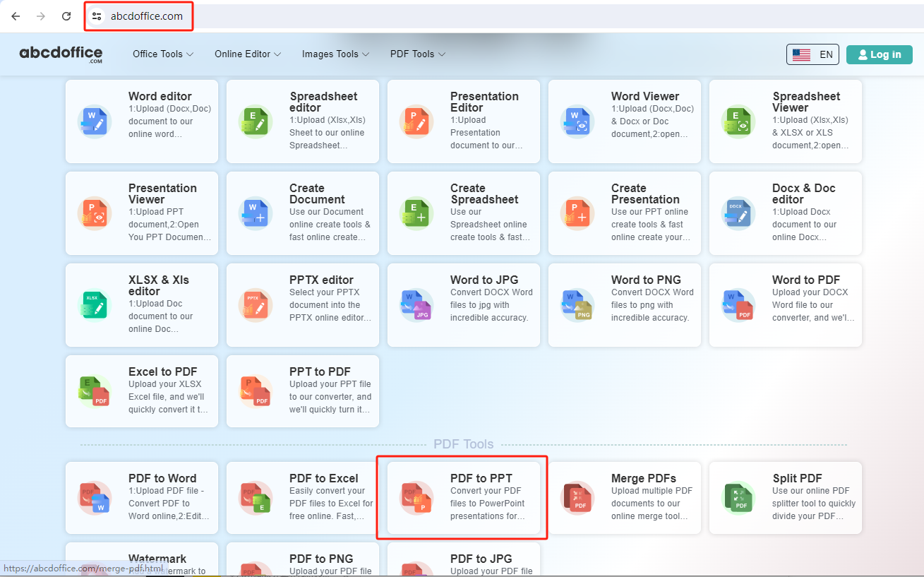This screenshot has width=924, height=577.
Task: Click the Merge PDFs icon
Action: tap(577, 498)
